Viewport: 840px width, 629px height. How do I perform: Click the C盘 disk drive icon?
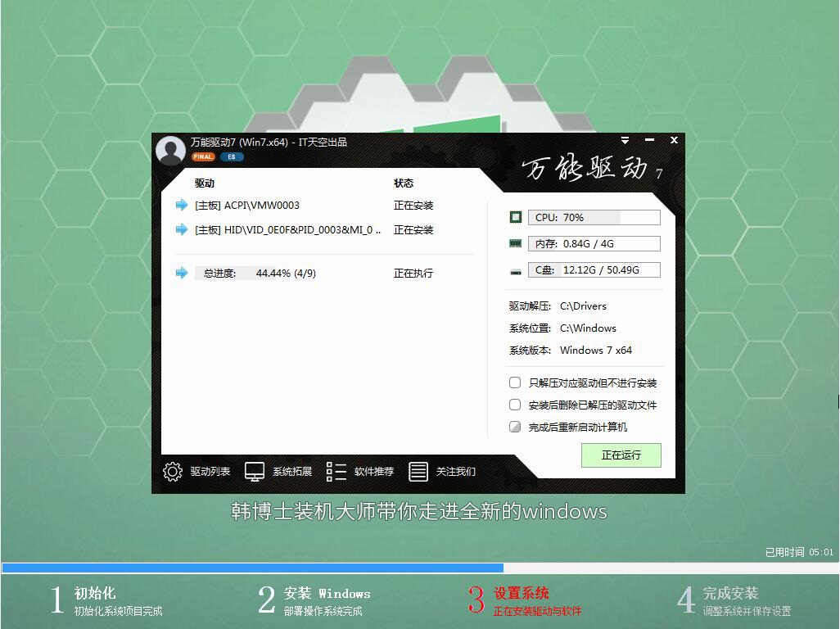point(514,269)
